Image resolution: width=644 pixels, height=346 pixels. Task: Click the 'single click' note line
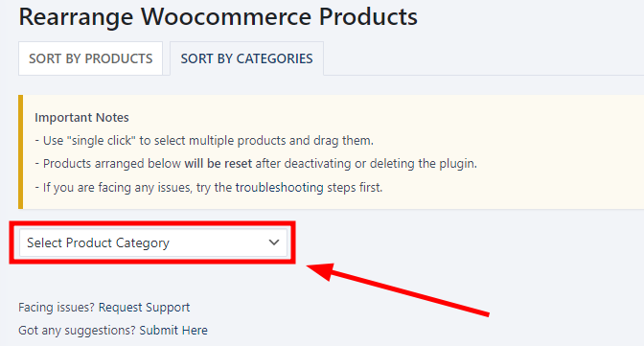204,141
